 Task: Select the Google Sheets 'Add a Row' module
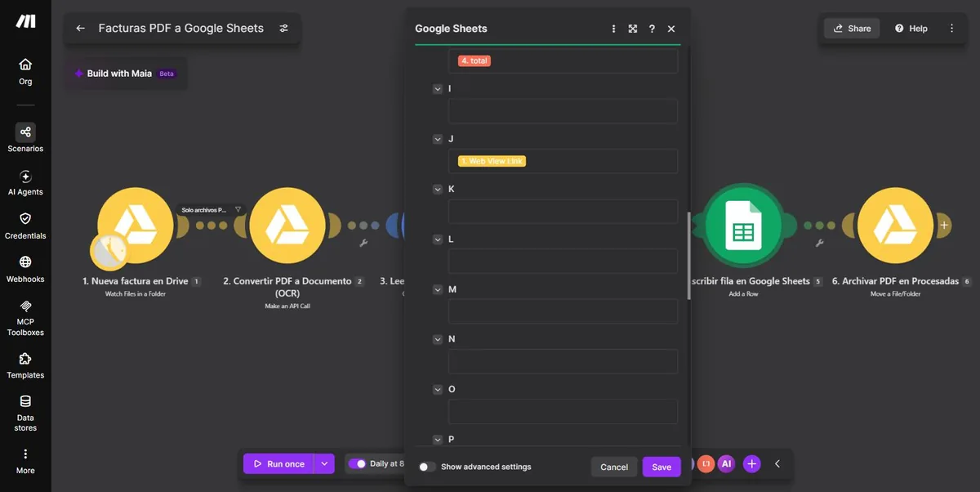742,226
